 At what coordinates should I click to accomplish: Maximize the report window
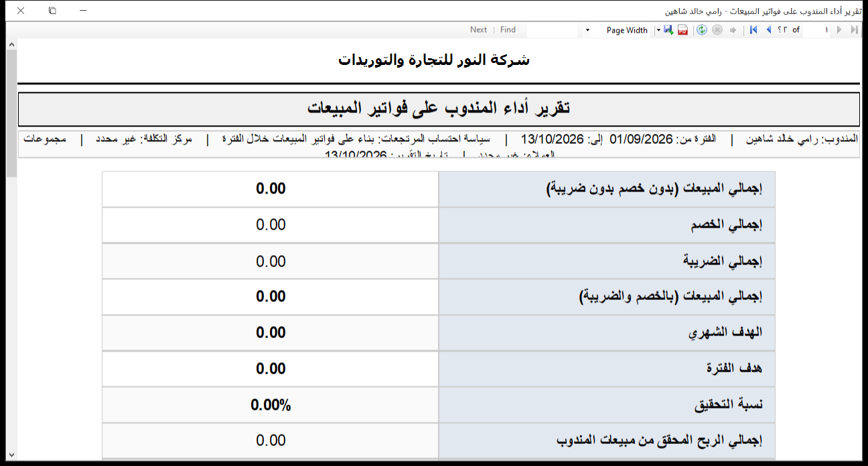click(x=52, y=11)
